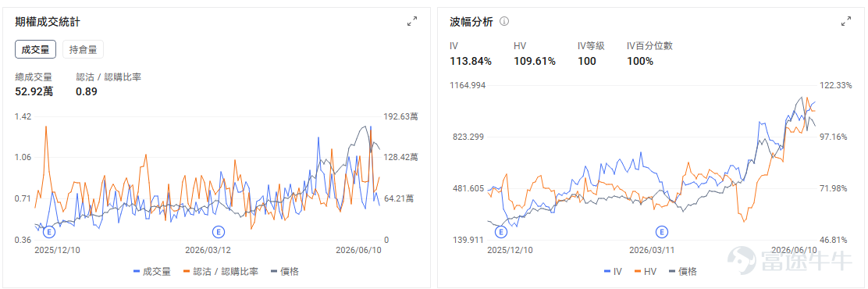868x289 pixels.
Task: Toggle the IV legend series
Action: click(612, 271)
